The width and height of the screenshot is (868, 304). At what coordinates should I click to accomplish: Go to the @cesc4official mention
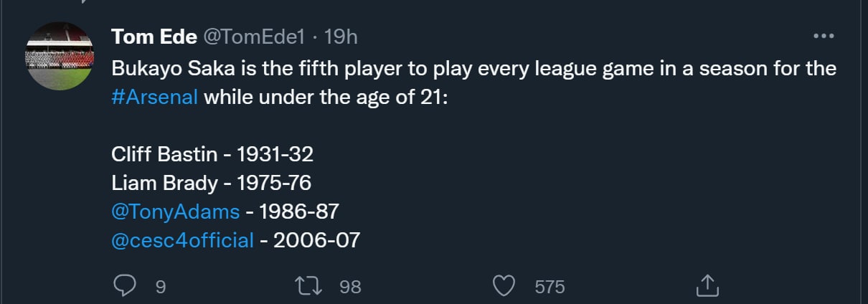tap(183, 239)
